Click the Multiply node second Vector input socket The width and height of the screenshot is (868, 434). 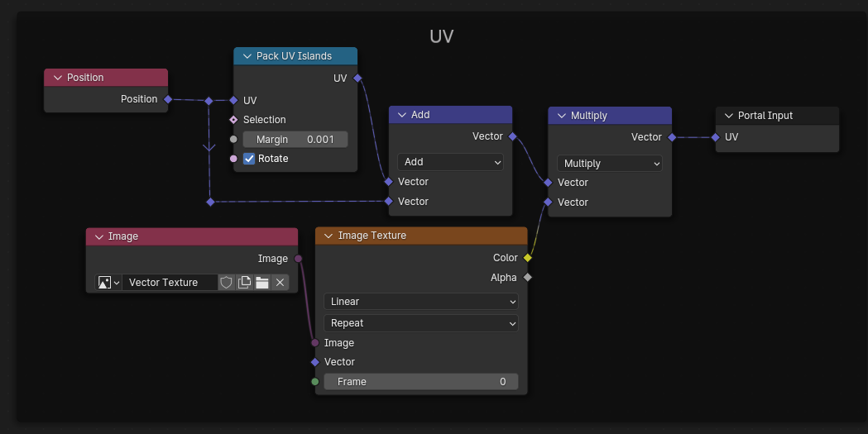pos(548,203)
